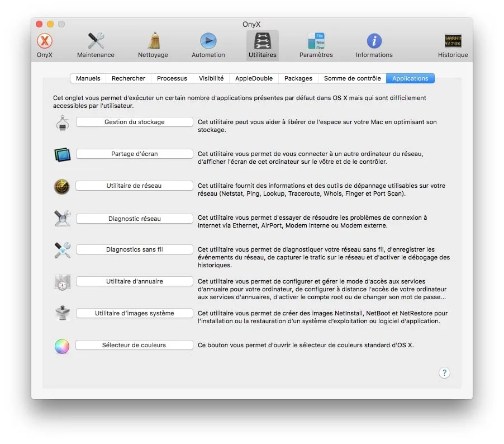Close the OnyX window with red button
This screenshot has width=504, height=444.
click(x=39, y=24)
